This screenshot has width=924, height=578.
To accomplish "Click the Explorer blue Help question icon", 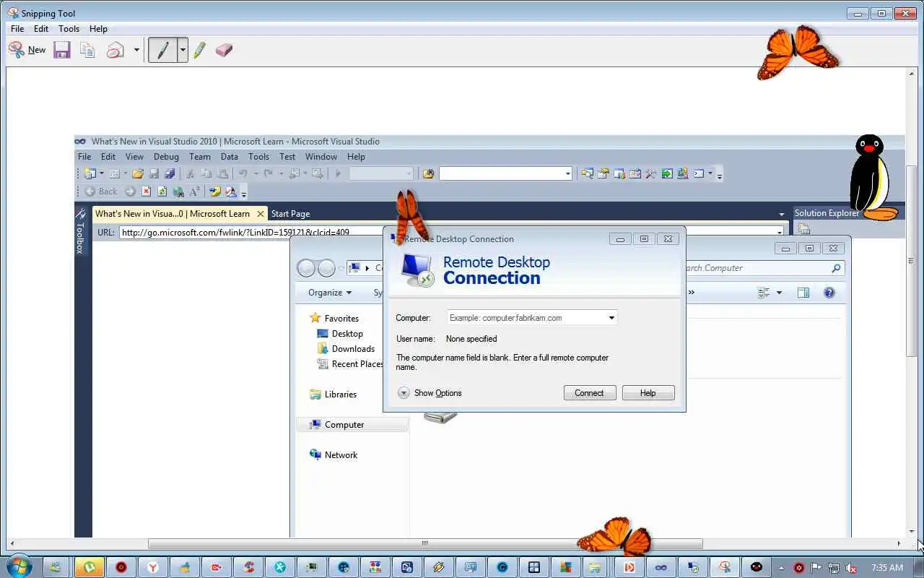I will 829,293.
